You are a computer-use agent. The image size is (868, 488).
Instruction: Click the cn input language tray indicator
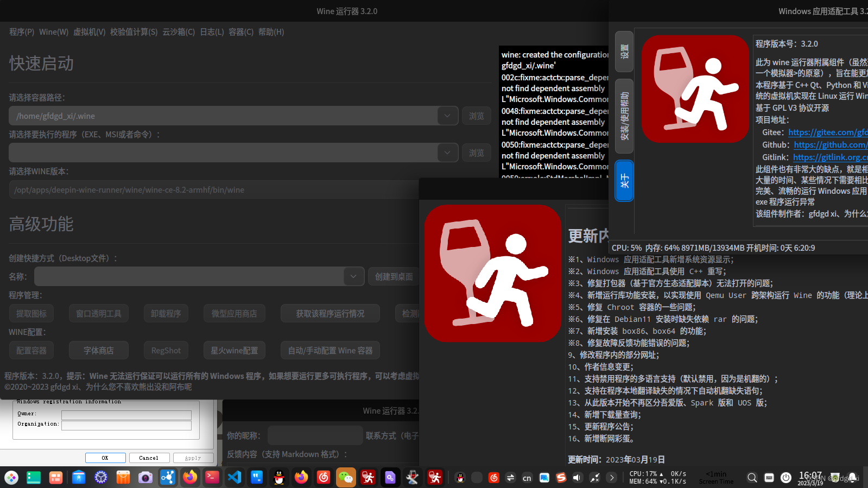coord(527,478)
